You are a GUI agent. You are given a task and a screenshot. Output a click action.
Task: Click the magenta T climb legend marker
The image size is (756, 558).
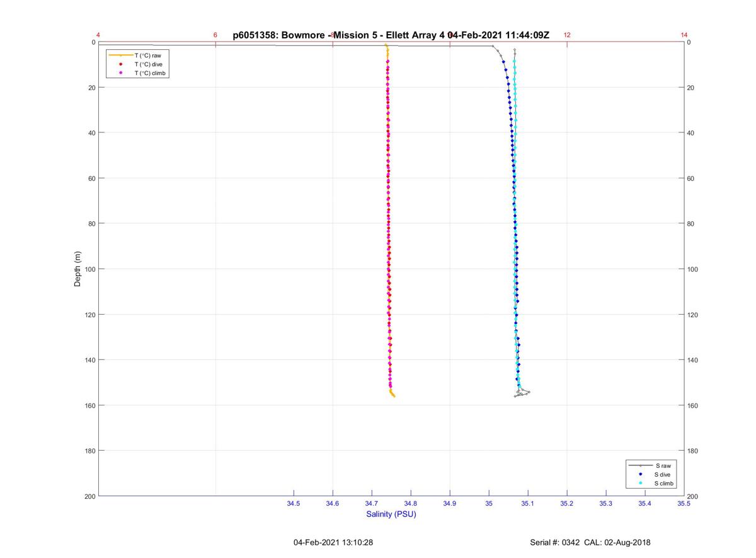tap(120, 73)
